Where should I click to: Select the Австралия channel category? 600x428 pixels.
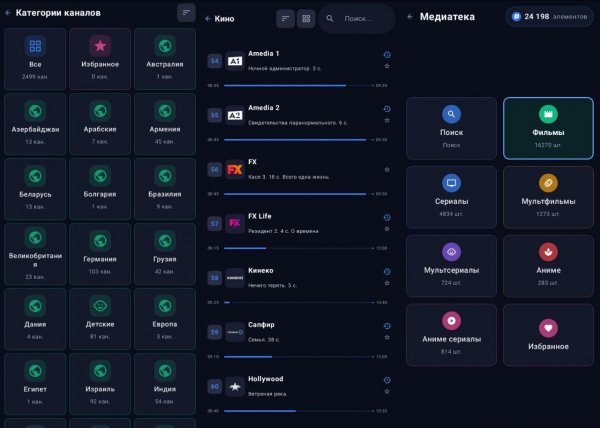point(165,59)
